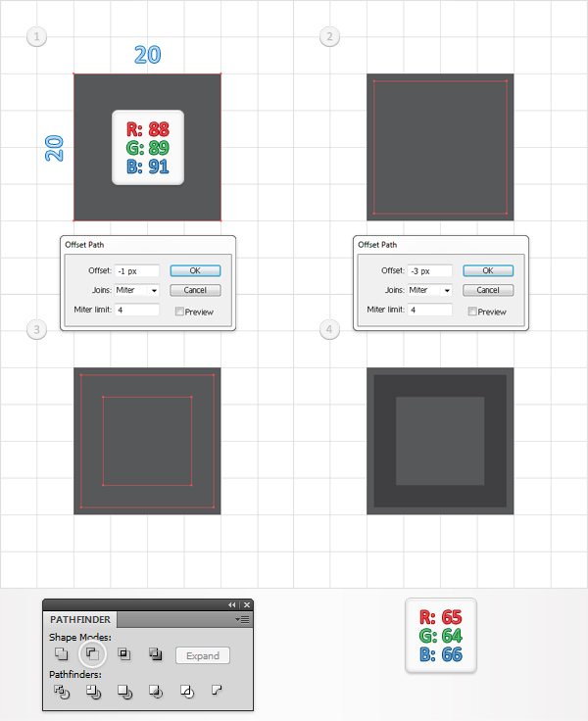Viewport: 588px width, 721px height.
Task: Select the Unite shape mode icon
Action: point(61,653)
